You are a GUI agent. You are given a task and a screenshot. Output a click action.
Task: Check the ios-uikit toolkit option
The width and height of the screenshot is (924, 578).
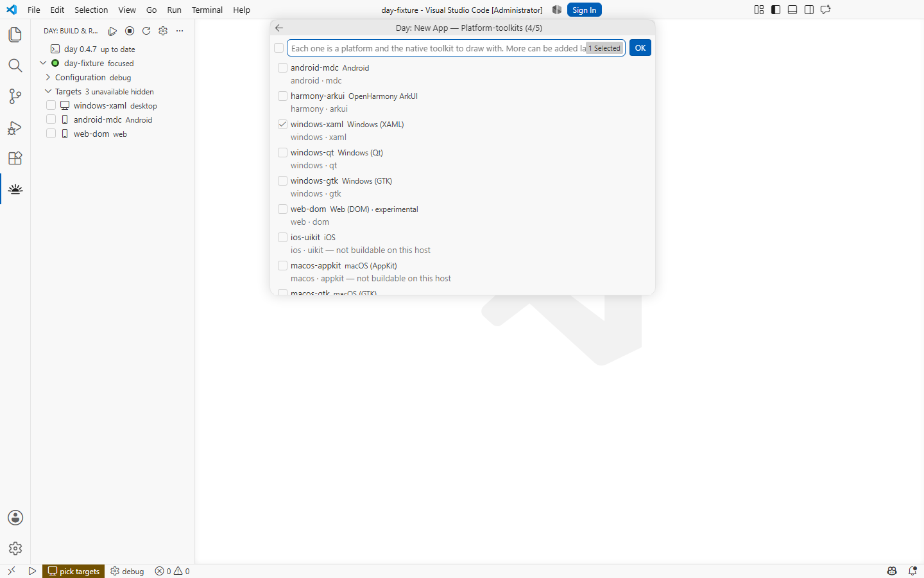[282, 237]
